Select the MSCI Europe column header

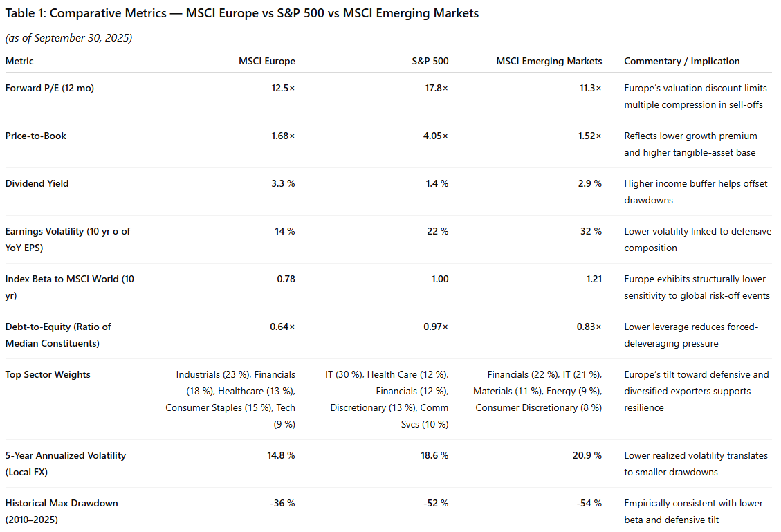[x=267, y=61]
